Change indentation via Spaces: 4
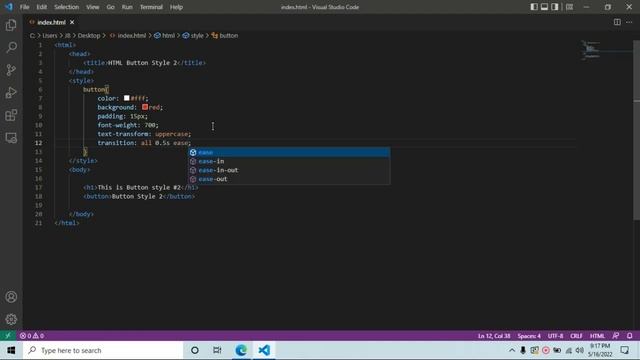Viewport: 640px width, 360px height. [x=529, y=336]
